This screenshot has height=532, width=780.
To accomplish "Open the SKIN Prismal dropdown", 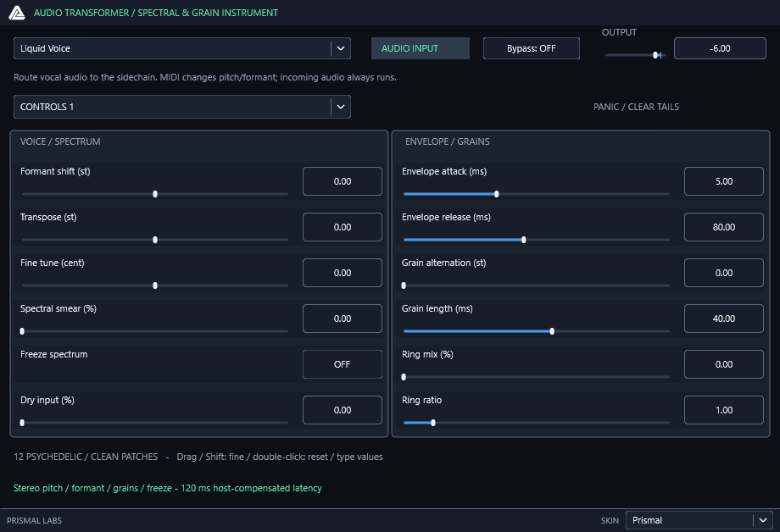I will click(699, 521).
